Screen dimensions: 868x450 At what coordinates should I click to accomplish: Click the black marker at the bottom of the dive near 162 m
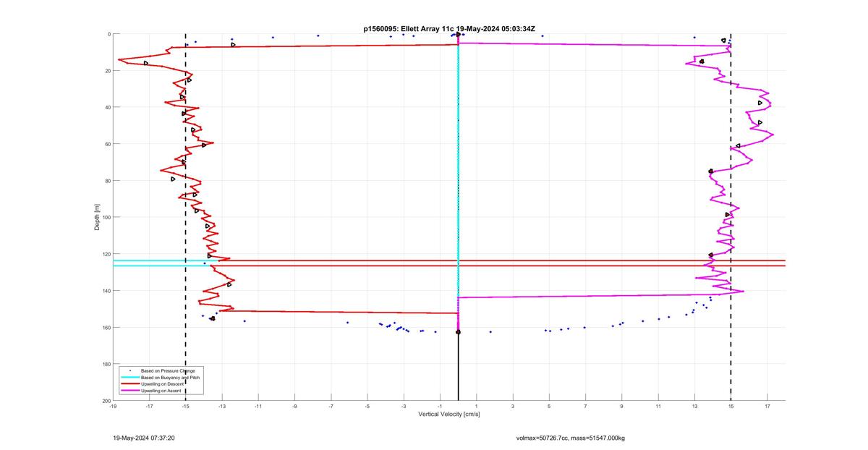(x=458, y=332)
